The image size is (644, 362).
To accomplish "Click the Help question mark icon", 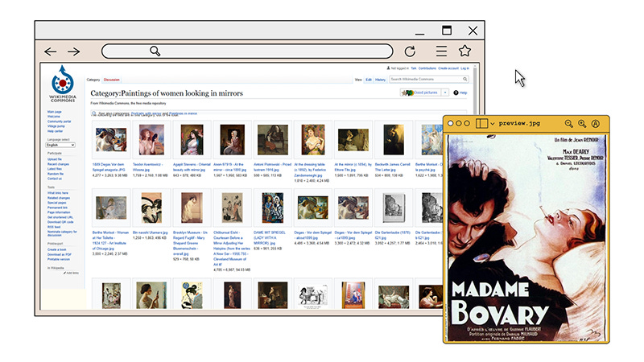I will click(456, 93).
